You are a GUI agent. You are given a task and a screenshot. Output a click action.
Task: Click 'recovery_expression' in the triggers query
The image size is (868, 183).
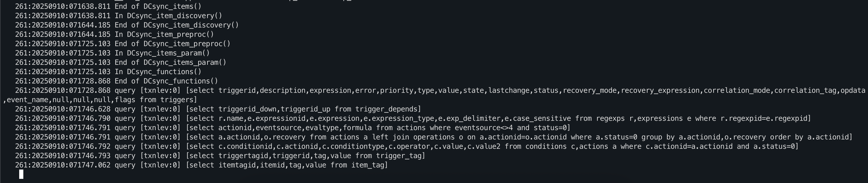[660, 90]
